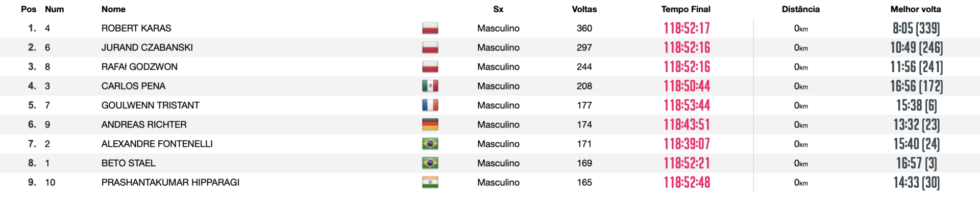Click France flag for Goulwenn Tristant

(x=430, y=105)
